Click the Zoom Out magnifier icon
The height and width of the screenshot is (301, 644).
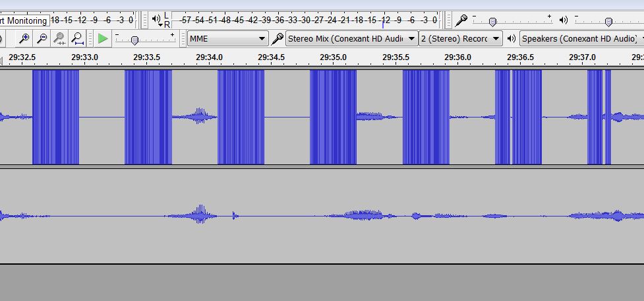(42, 39)
